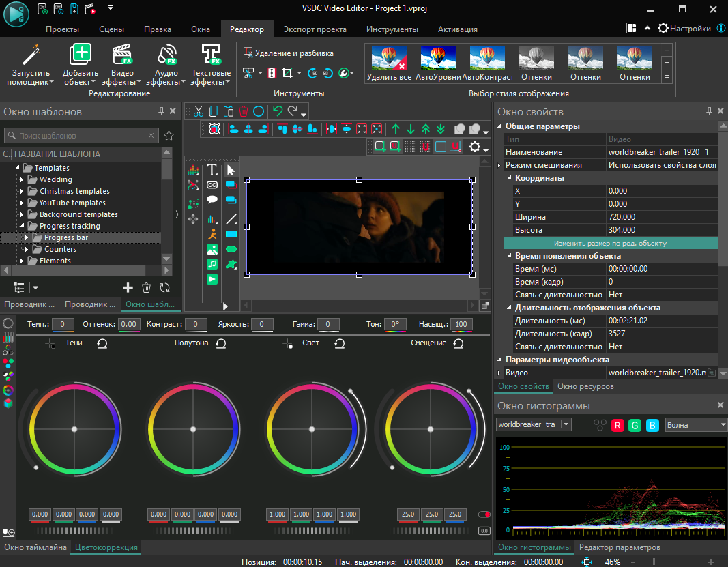The height and width of the screenshot is (567, 728).
Task: Open the Crop tool in Инструменты
Action: pos(287,73)
